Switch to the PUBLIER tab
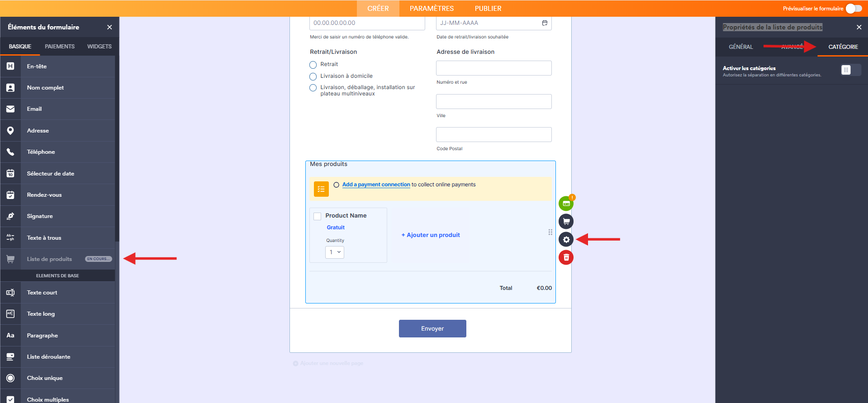This screenshot has width=868, height=403. point(488,9)
